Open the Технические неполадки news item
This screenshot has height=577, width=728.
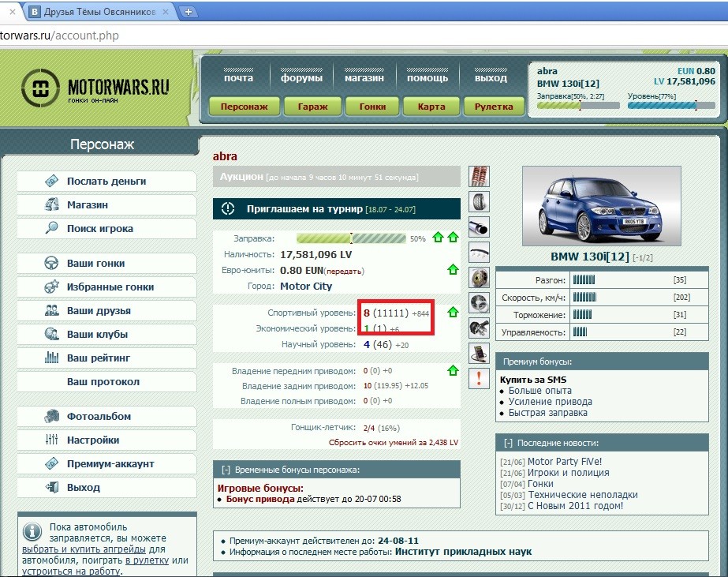(583, 495)
